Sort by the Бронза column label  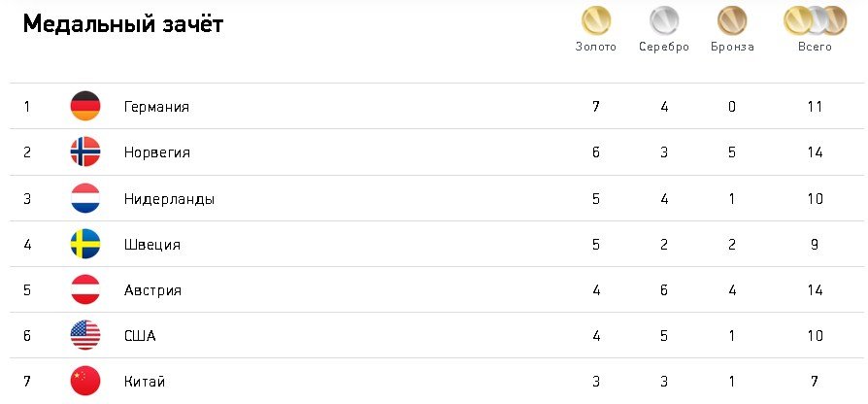point(732,47)
